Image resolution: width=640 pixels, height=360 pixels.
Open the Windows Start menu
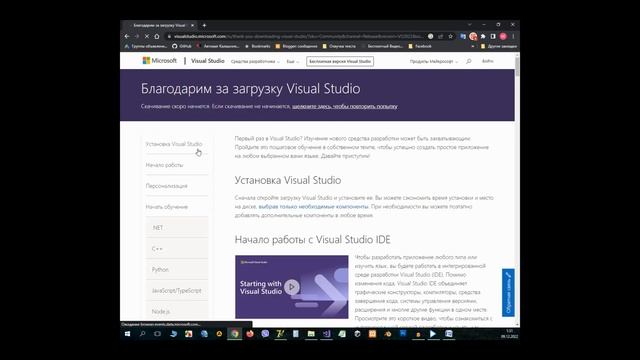click(x=127, y=334)
